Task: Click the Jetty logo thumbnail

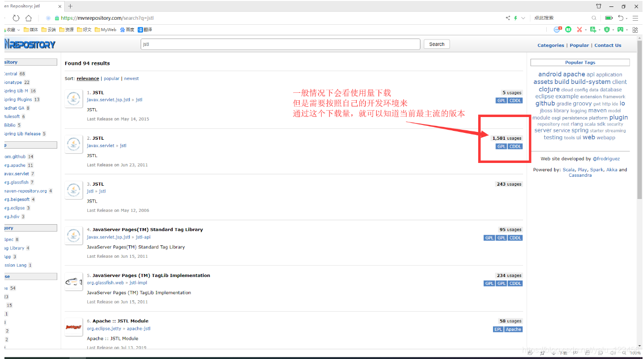Action: tap(74, 327)
